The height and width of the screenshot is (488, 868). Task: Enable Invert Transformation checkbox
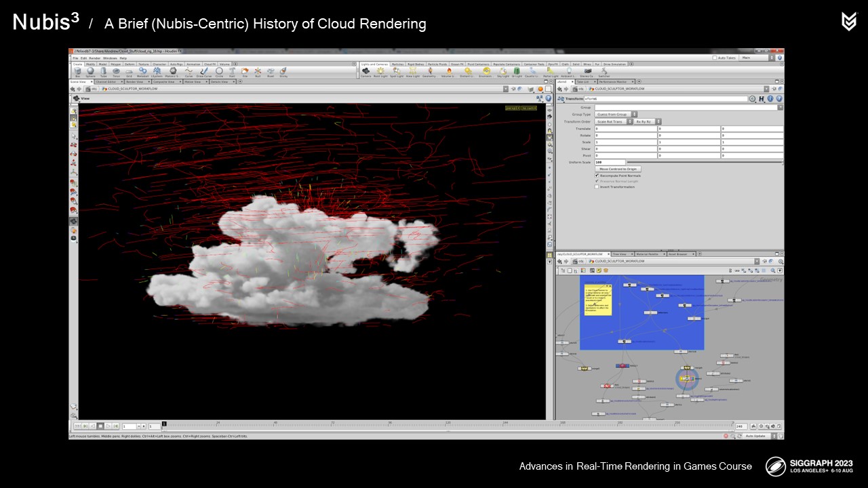(x=597, y=187)
